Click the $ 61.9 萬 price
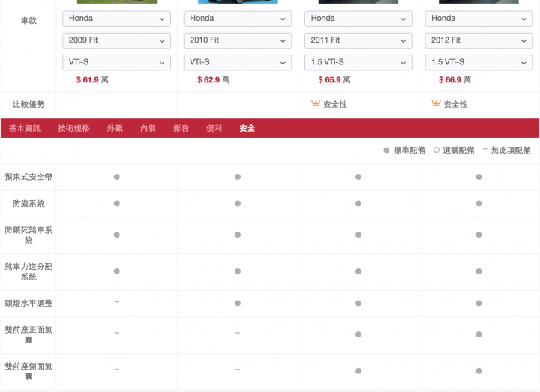Image resolution: width=540 pixels, height=392 pixels. 92,80
